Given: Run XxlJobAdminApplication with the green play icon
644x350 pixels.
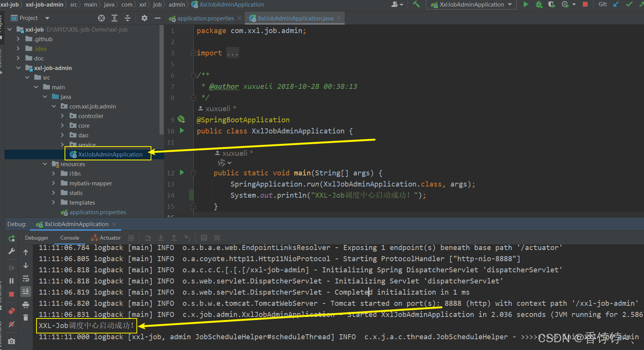Looking at the screenshot, I should [x=526, y=4].
